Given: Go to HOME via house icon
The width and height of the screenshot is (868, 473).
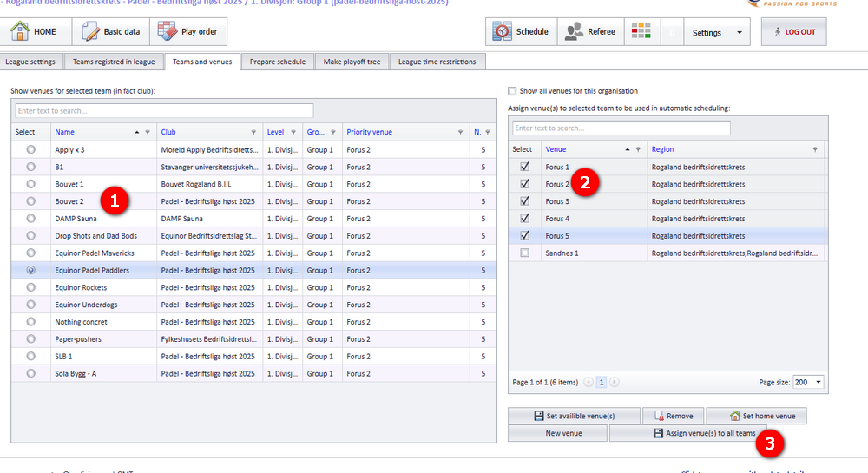Looking at the screenshot, I should point(19,31).
